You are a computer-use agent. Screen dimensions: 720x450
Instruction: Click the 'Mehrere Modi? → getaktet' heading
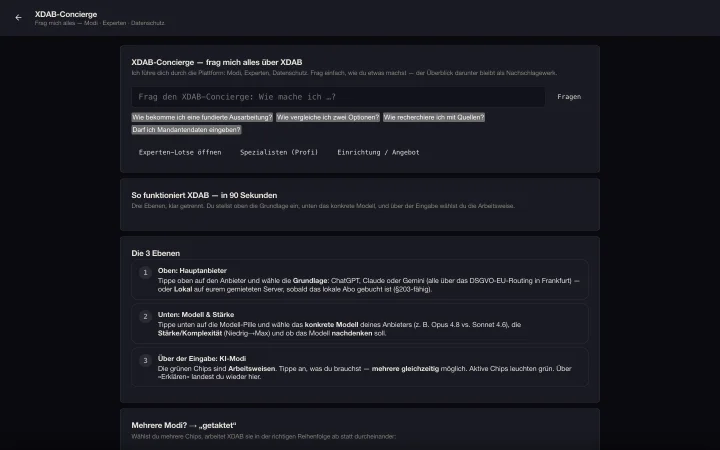click(x=184, y=425)
